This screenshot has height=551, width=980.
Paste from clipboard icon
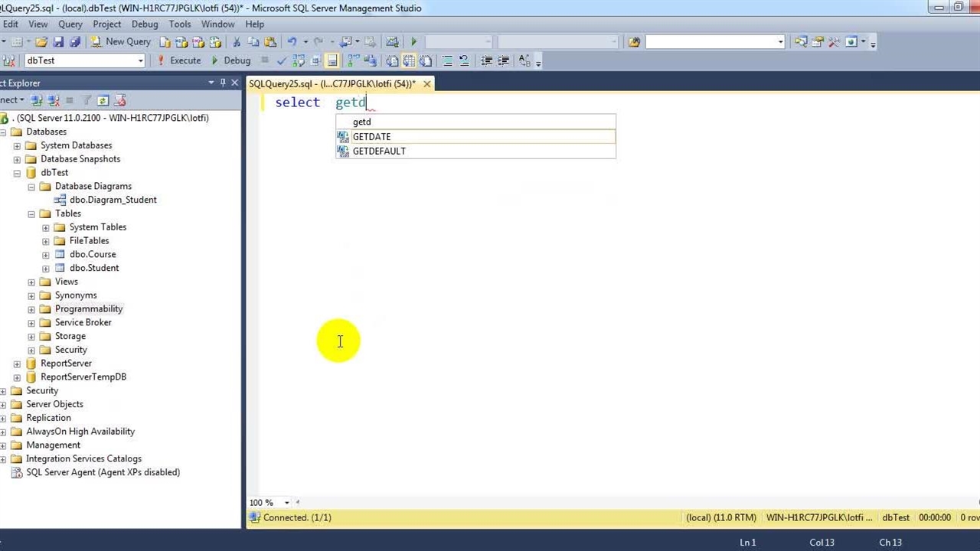(x=270, y=42)
